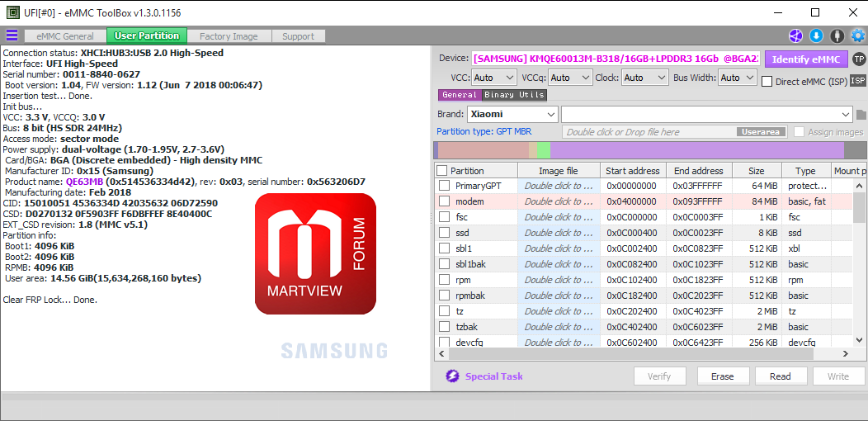Open the hamburger main menu
The height and width of the screenshot is (421, 868).
click(11, 36)
